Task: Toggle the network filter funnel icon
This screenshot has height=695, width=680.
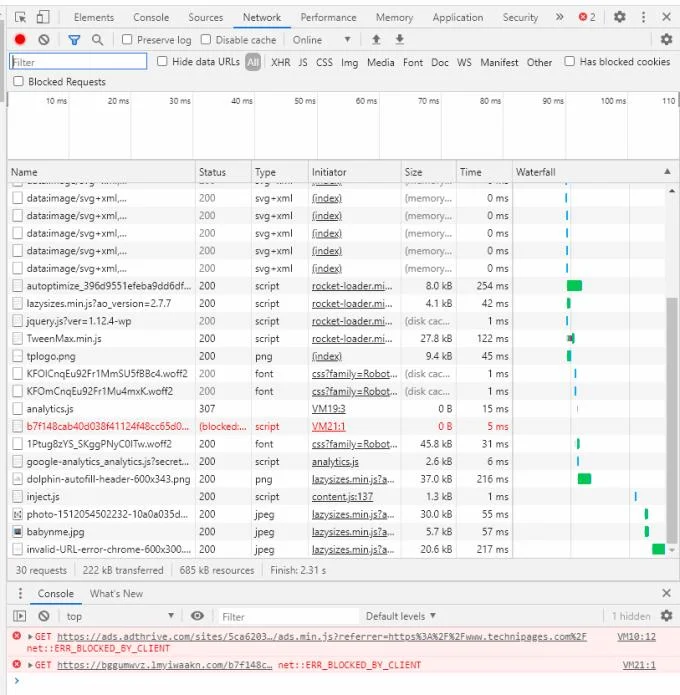Action: coord(74,40)
